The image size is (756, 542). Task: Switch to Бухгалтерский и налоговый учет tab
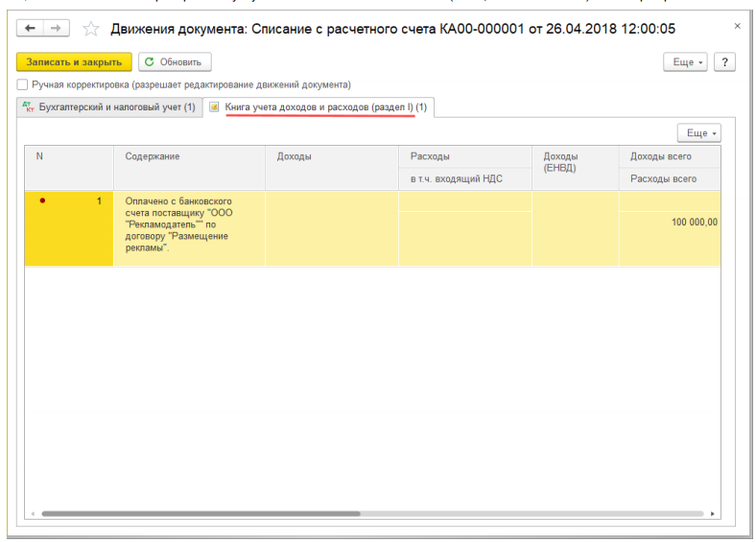(110, 107)
